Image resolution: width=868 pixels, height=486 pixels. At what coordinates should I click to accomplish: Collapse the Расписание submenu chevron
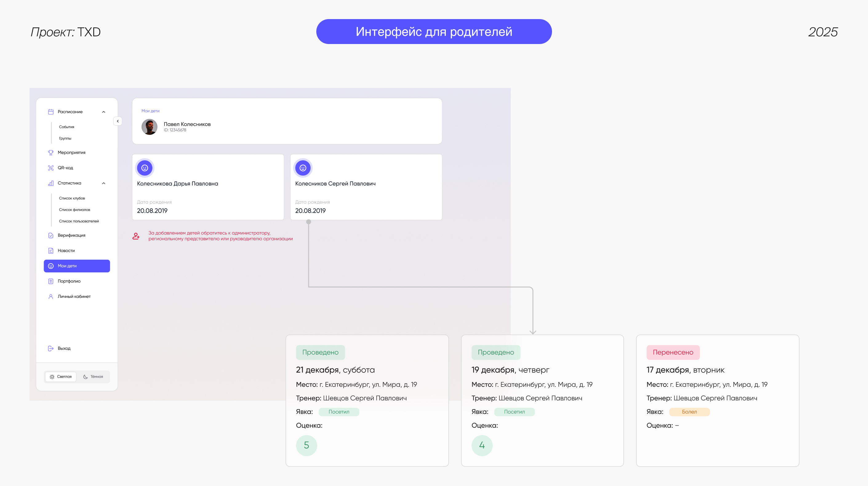(103, 112)
